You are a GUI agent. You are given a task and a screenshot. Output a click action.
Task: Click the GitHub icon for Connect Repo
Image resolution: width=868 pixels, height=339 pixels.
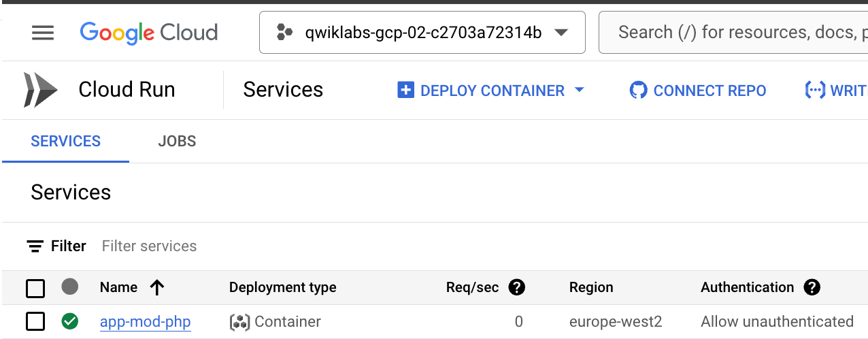click(638, 91)
